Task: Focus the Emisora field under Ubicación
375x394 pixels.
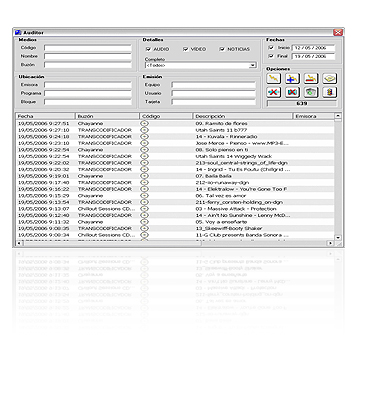Action: pos(88,85)
